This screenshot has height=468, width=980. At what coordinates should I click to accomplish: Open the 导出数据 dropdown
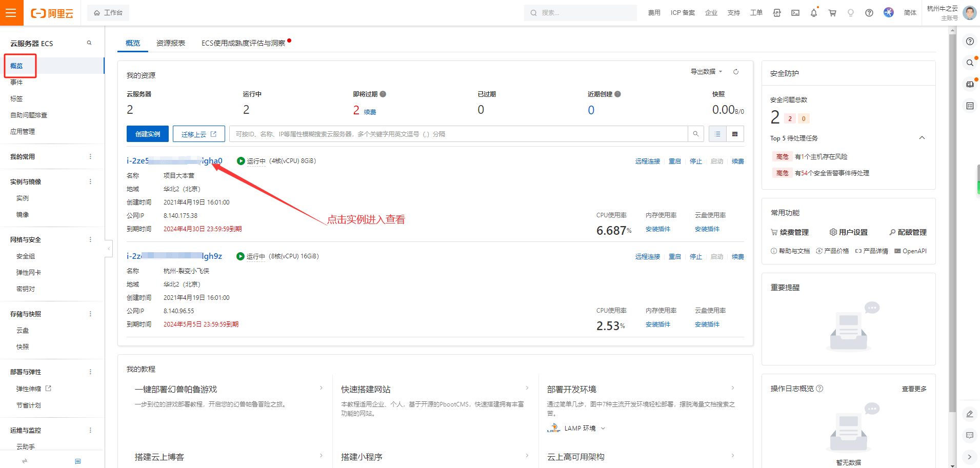706,72
